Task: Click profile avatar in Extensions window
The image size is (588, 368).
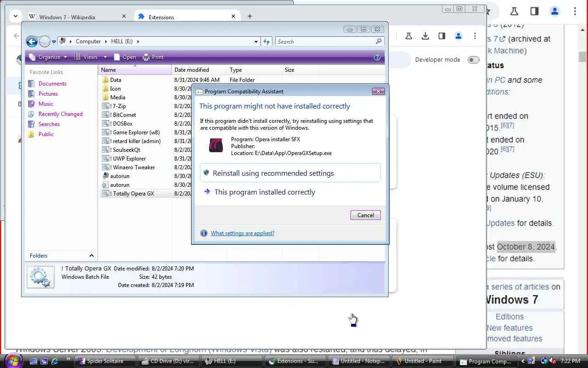Action: pyautogui.click(x=458, y=36)
